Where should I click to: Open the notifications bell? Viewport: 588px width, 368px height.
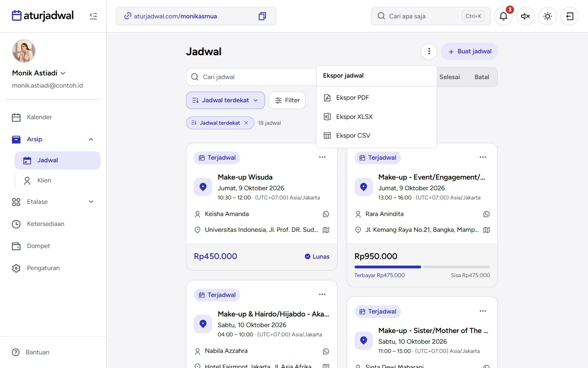pyautogui.click(x=503, y=16)
